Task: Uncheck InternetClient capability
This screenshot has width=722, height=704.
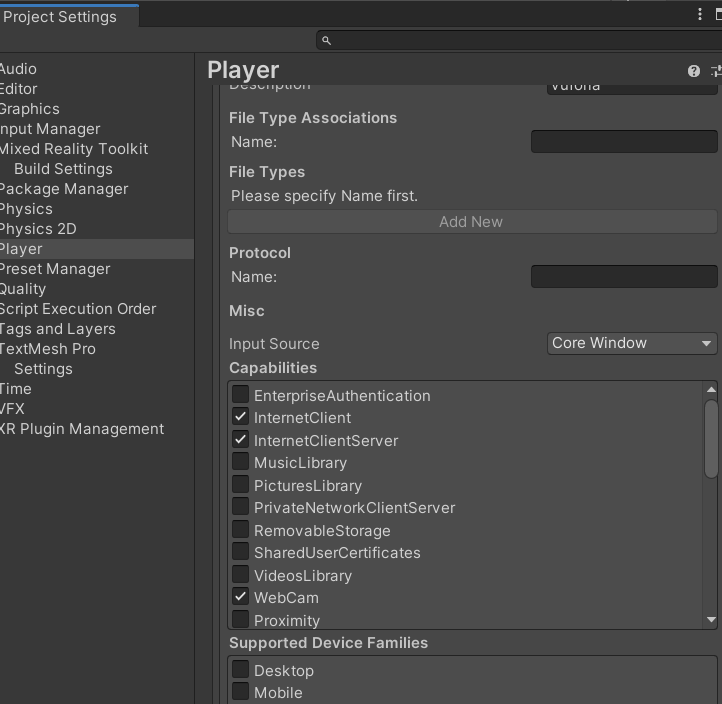Action: [240, 417]
